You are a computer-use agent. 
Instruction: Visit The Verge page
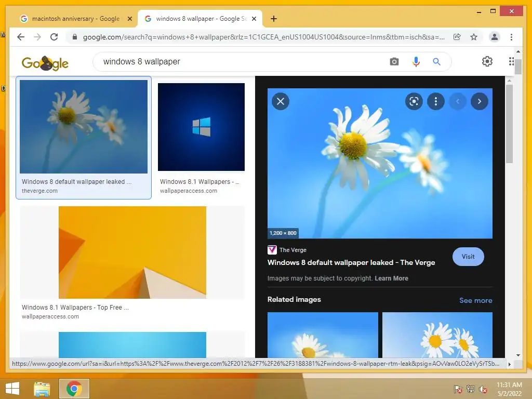point(468,257)
